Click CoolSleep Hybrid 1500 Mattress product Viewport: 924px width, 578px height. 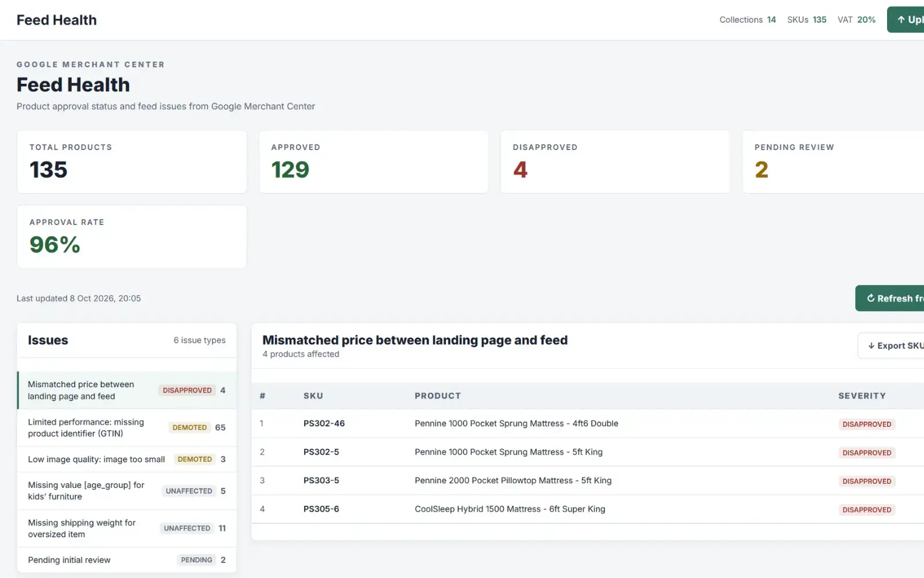coord(510,509)
